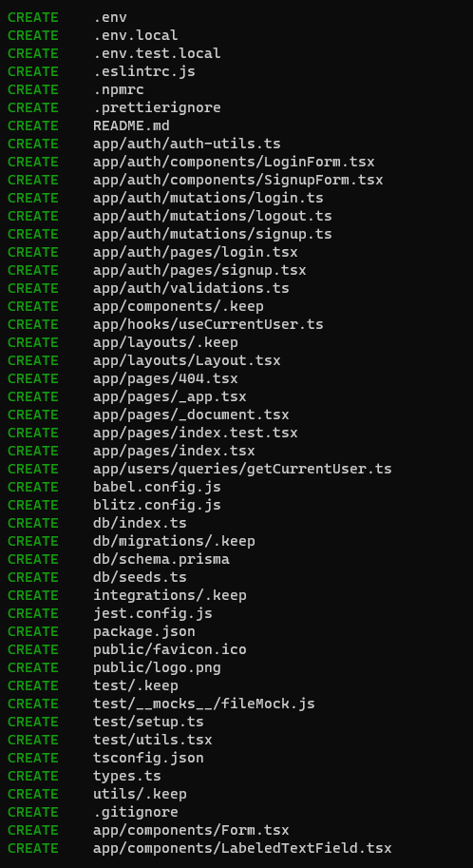Select app/auth/mutations/logout.ts
473x868 pixels.
click(213, 216)
